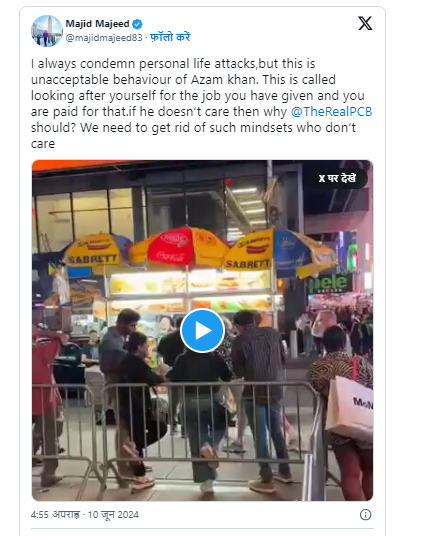Play the embedded video

click(x=202, y=331)
